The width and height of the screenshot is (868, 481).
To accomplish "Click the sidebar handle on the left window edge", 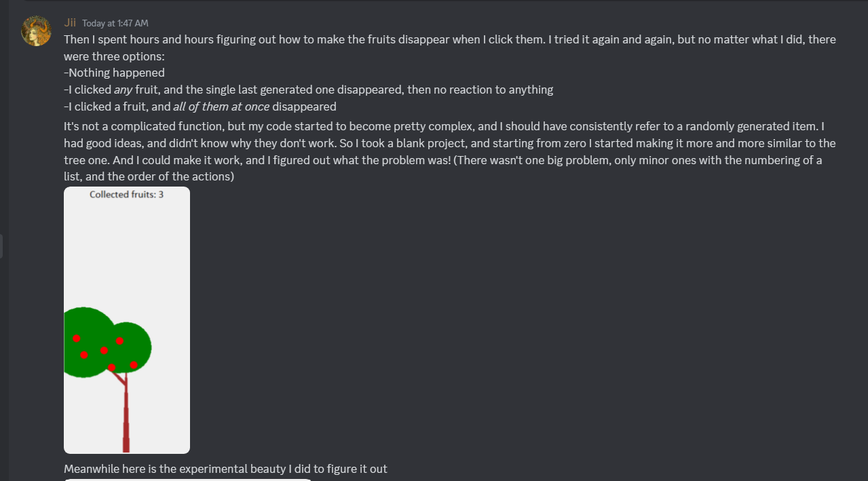I will (1, 246).
